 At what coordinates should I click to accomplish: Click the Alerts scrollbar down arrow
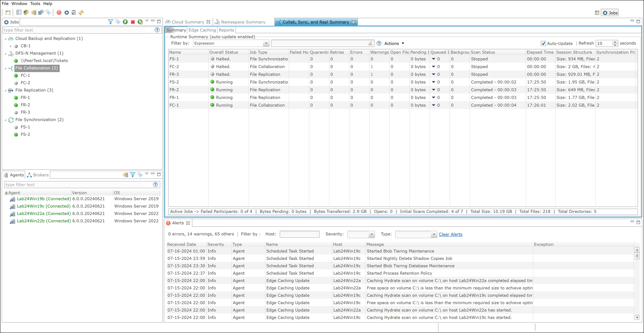[637, 317]
